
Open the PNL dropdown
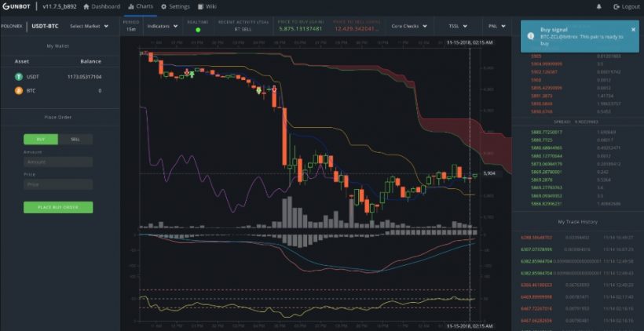tap(497, 26)
